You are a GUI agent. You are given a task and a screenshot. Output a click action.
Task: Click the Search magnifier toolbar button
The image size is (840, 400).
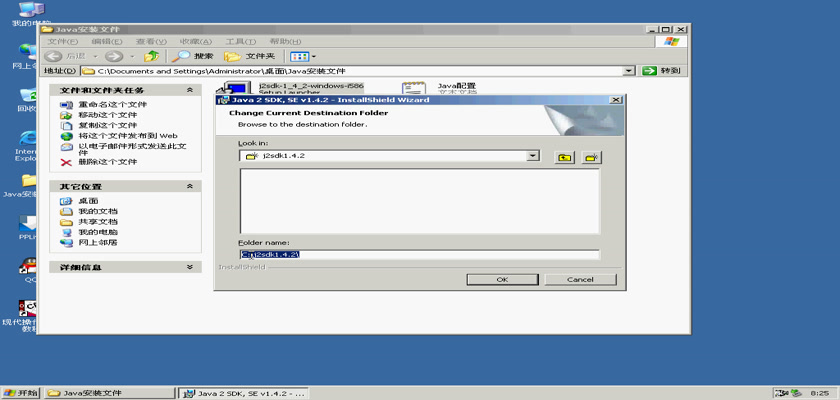[192, 56]
